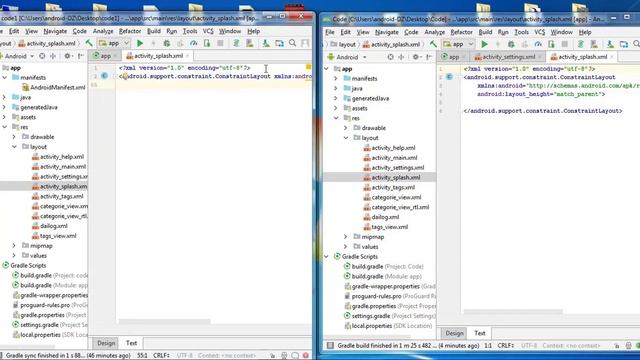Open activity_help.xml in the code1 tree
The image size is (640, 360).
(58, 157)
